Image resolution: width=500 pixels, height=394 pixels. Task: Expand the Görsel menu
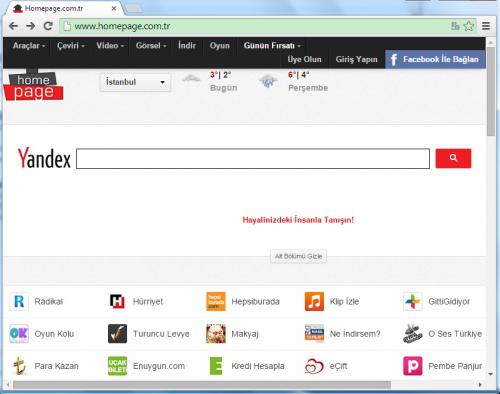tap(151, 46)
